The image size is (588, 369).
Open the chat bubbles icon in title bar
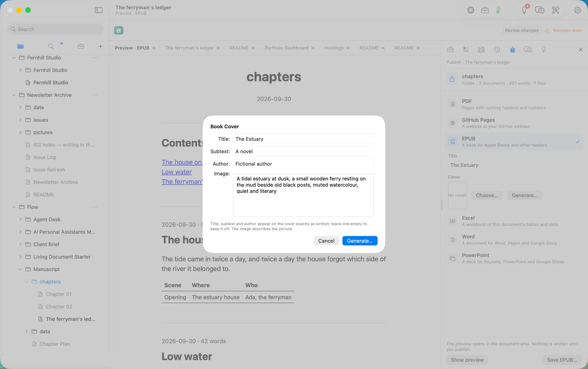click(539, 10)
